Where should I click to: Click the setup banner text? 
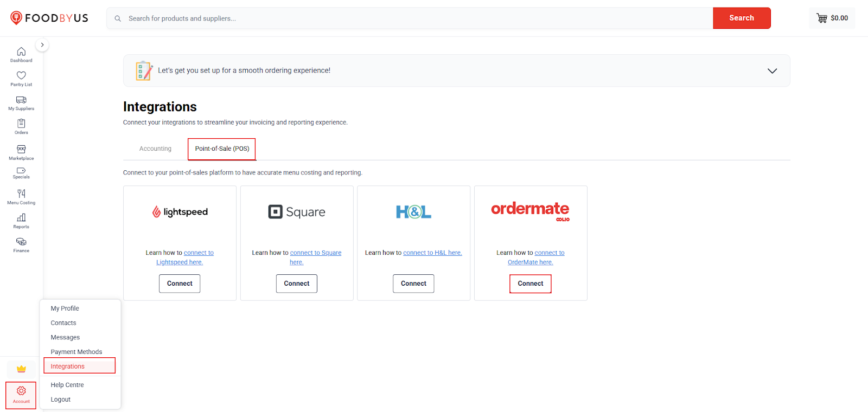coord(244,70)
